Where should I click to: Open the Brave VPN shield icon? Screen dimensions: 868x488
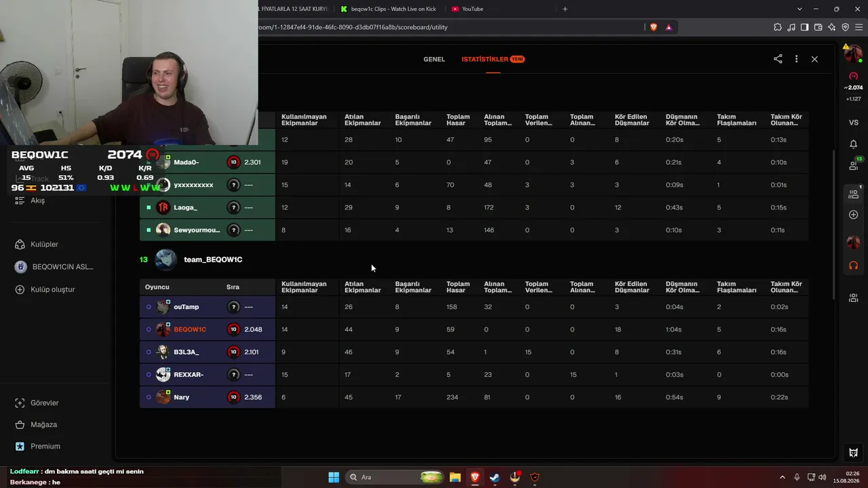(845, 27)
